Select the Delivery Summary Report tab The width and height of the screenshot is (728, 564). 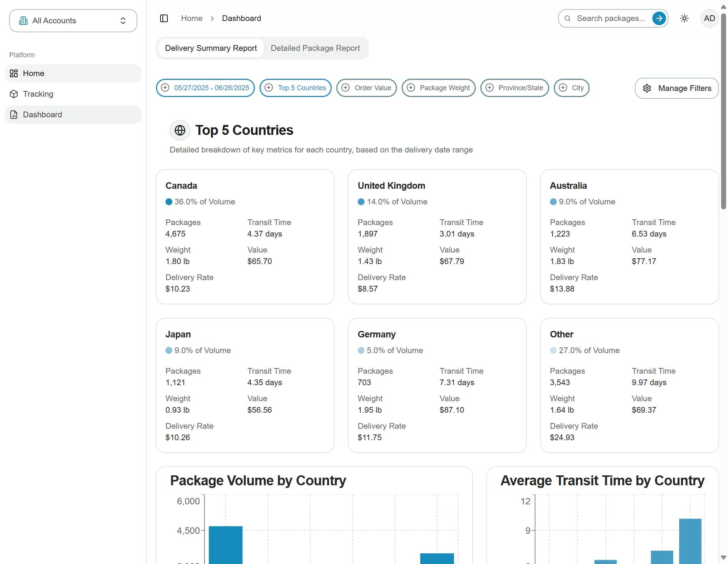coord(211,48)
